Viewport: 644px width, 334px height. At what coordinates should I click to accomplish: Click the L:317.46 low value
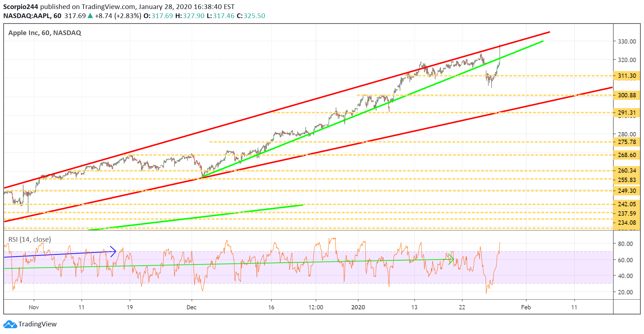[x=220, y=16]
